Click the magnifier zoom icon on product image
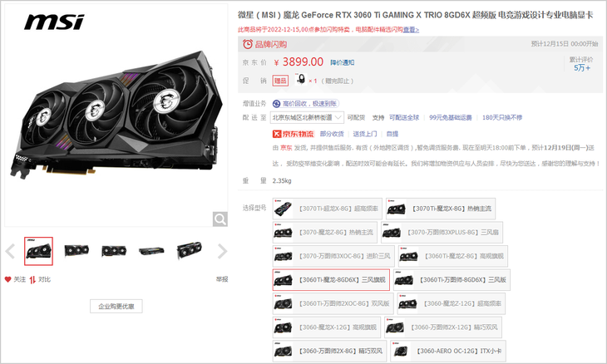Image resolution: width=607 pixels, height=364 pixels. [x=220, y=219]
